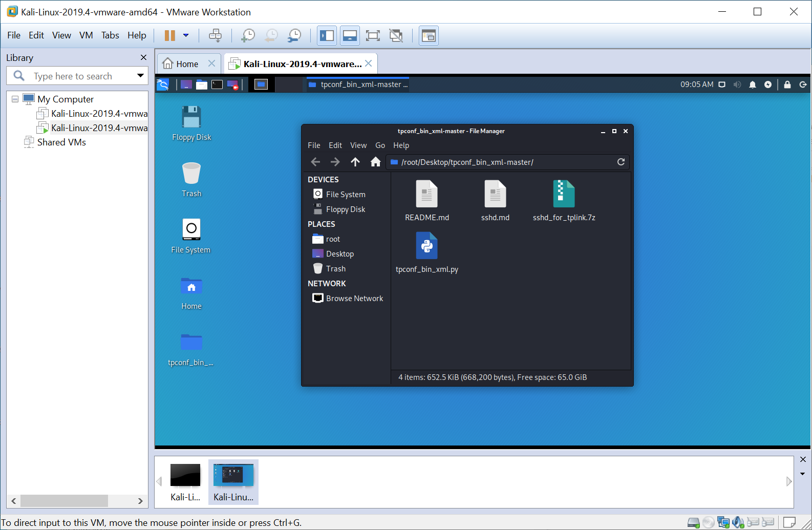This screenshot has height=530, width=812.
Task: Enter full screen mode
Action: 373,35
